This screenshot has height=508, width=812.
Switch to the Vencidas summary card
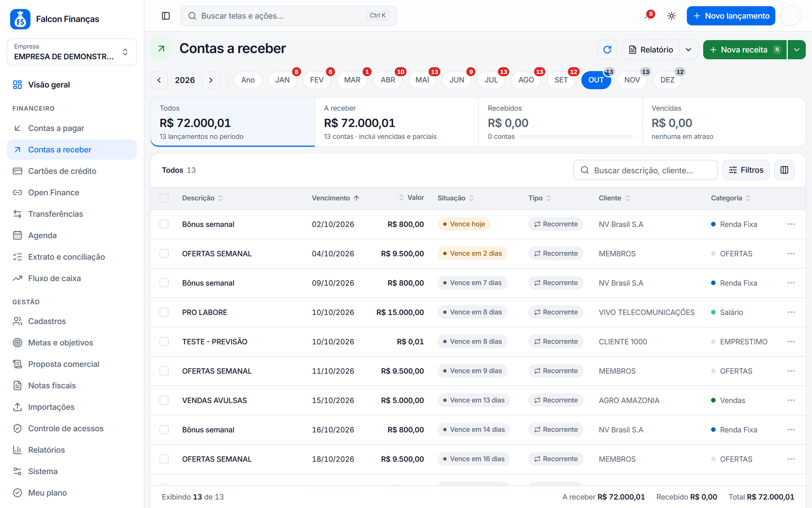[x=724, y=122]
